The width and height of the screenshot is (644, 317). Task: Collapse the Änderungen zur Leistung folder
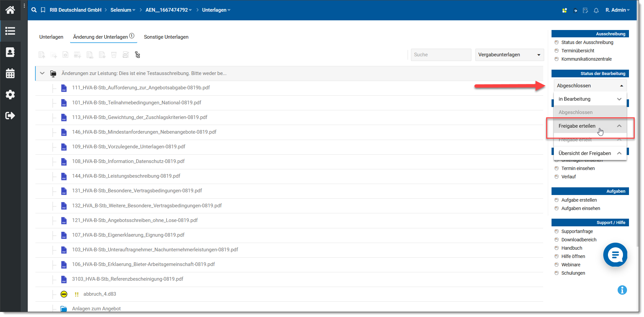click(42, 73)
